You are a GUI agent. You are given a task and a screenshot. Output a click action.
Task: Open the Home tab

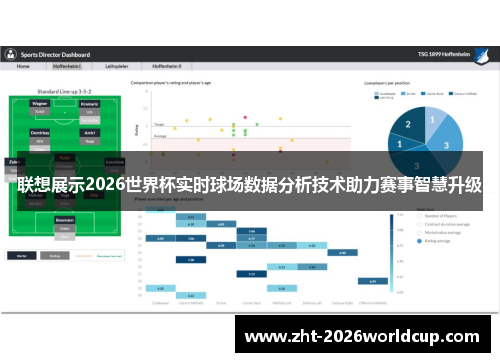23,66
